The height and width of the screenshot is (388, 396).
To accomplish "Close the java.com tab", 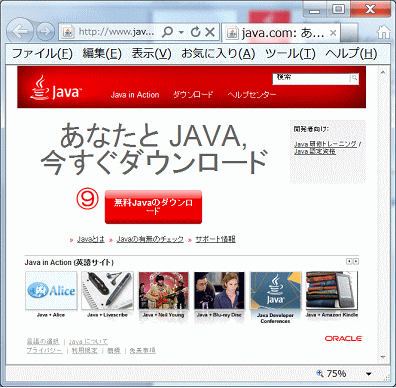I will [333, 33].
